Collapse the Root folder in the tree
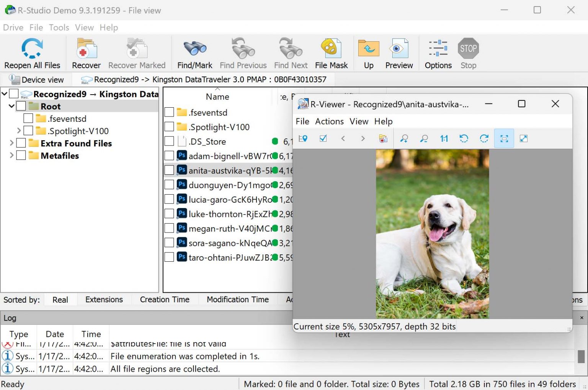Image resolution: width=588 pixels, height=390 pixels. click(11, 106)
